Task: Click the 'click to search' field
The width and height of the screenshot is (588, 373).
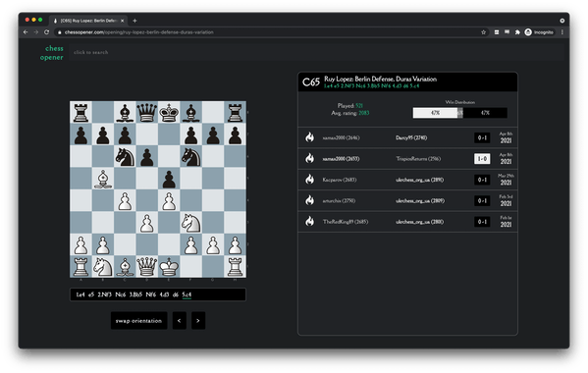Action: point(316,52)
